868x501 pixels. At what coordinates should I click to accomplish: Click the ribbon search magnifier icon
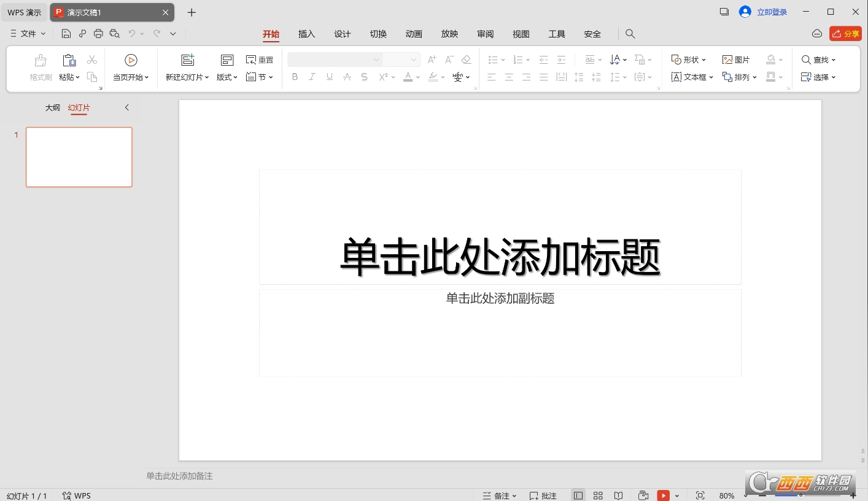tap(630, 34)
